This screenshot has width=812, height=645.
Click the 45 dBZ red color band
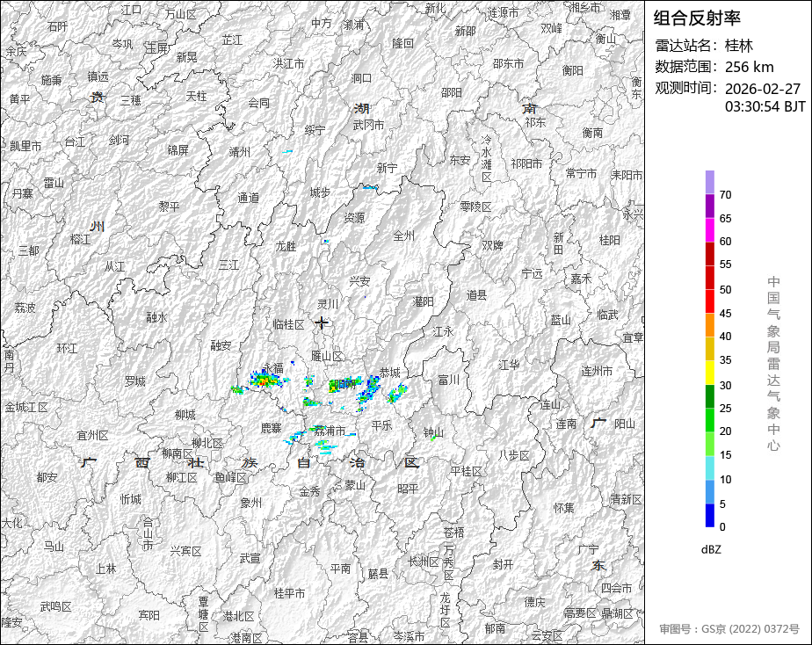(709, 301)
